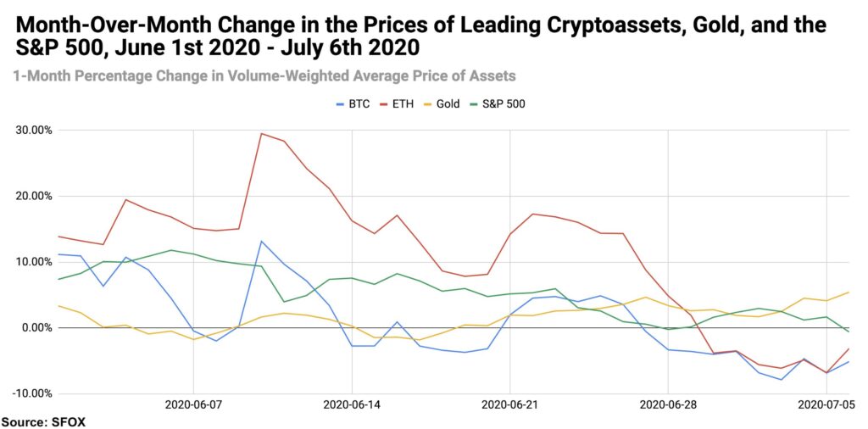868x429 pixels.
Task: Click the -10.00% y-axis label
Action: [x=34, y=393]
